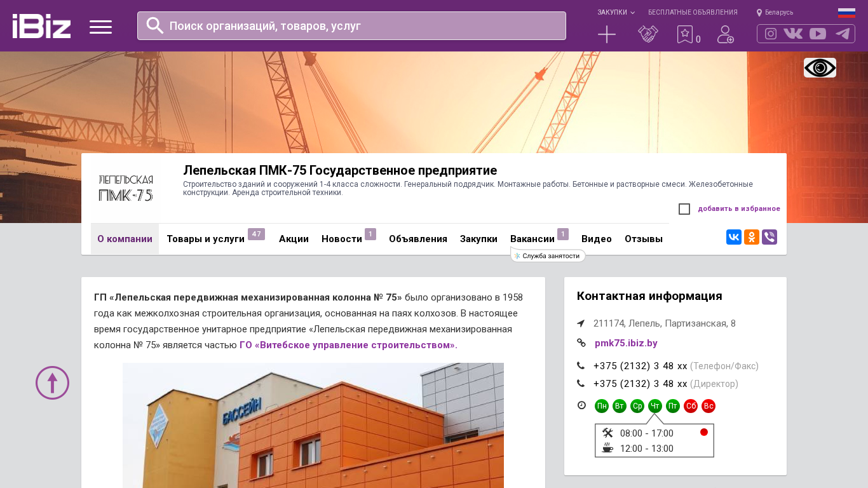Click the organization search input field
The width and height of the screenshot is (868, 488).
(351, 25)
